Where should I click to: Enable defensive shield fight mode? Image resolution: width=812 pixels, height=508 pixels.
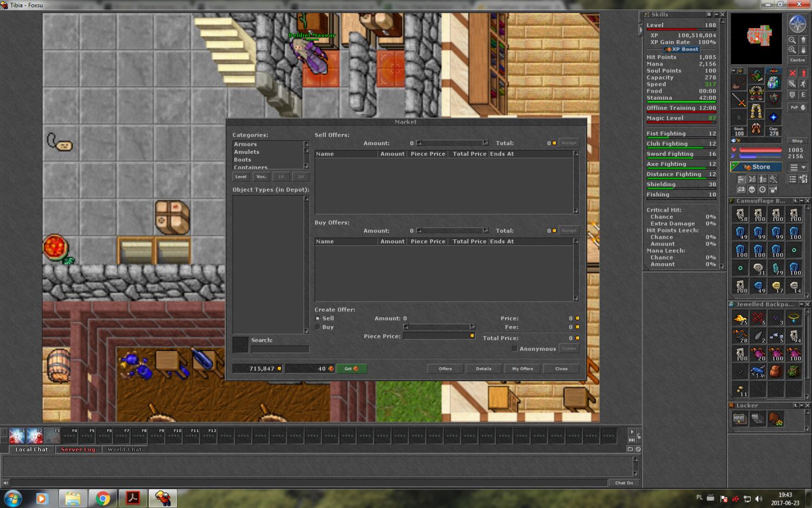[793, 94]
